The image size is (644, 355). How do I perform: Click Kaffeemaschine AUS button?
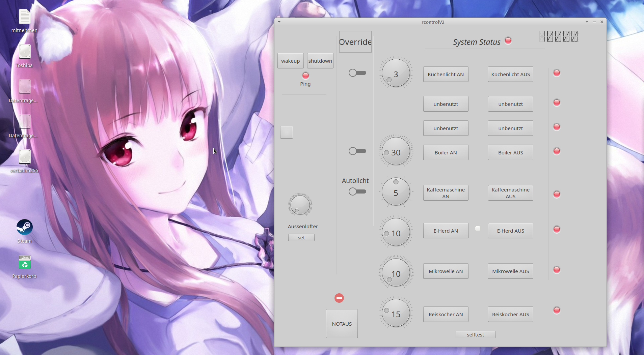click(511, 193)
